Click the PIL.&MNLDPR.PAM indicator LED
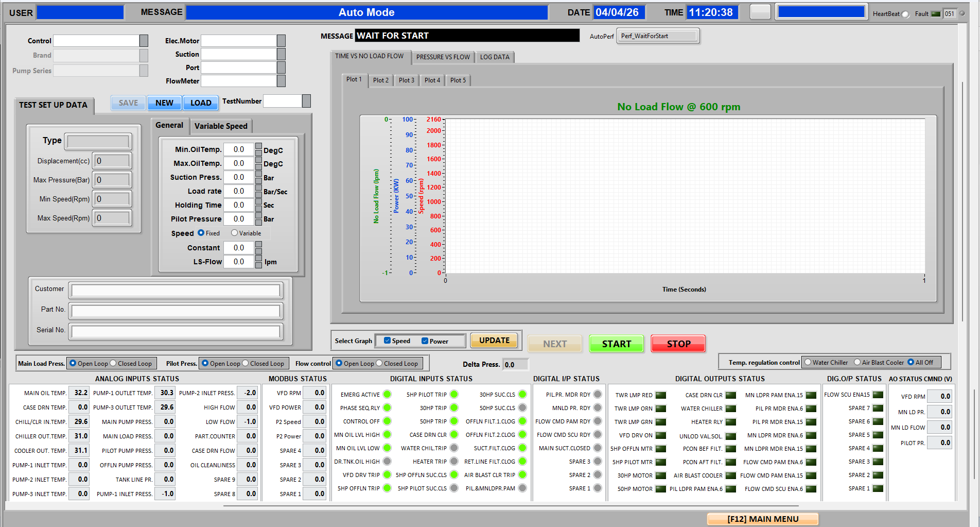980x527 pixels. [522, 488]
